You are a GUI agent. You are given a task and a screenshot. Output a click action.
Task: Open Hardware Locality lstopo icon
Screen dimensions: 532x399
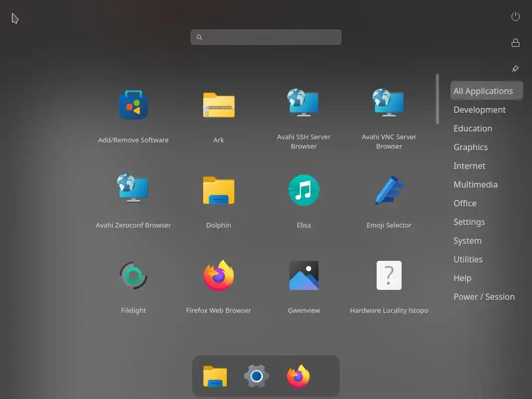coord(389,275)
